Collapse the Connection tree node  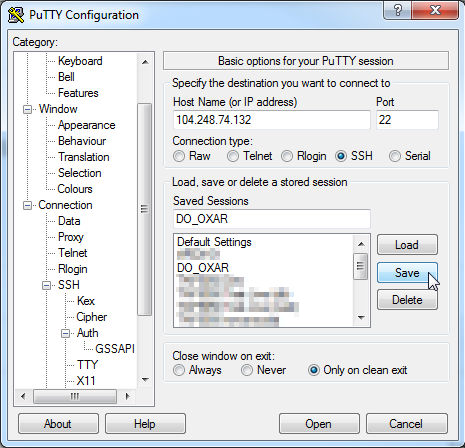coord(27,205)
